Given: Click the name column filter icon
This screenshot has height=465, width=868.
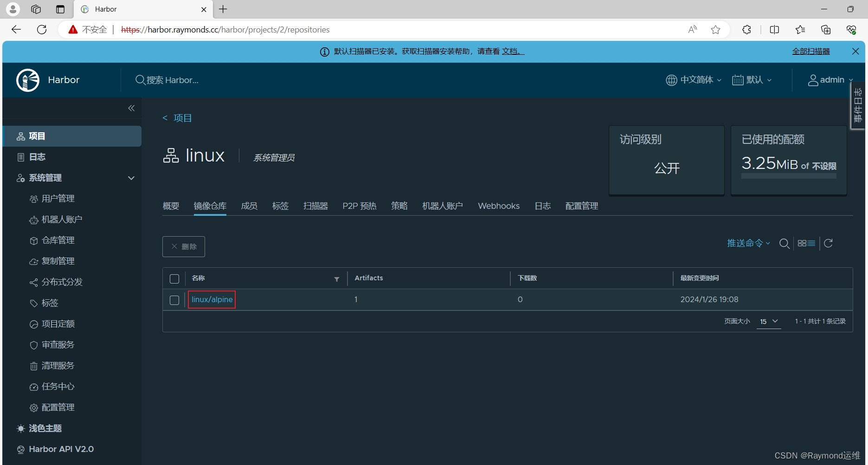Looking at the screenshot, I should 337,279.
